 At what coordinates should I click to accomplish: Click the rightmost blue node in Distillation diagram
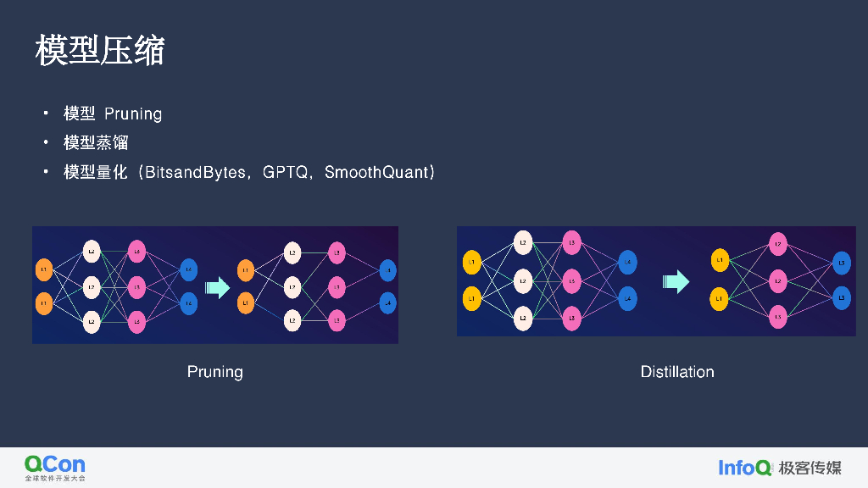[841, 263]
